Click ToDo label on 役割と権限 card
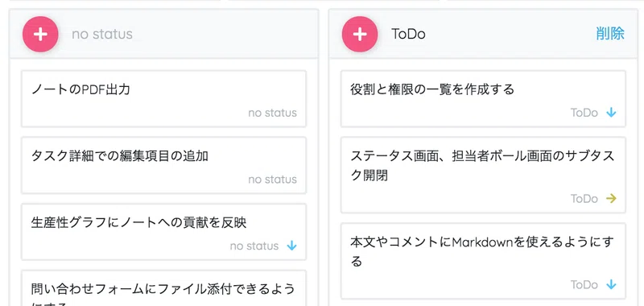This screenshot has width=644, height=306. 584,113
